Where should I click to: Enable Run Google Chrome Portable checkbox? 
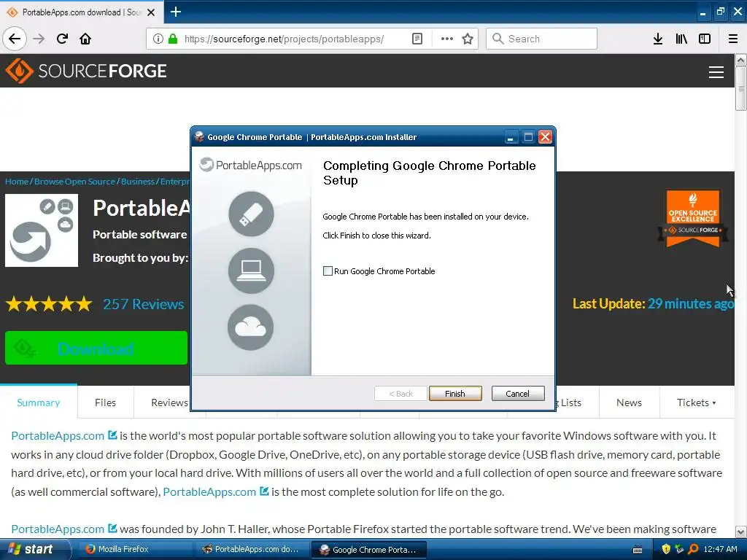[x=328, y=271]
